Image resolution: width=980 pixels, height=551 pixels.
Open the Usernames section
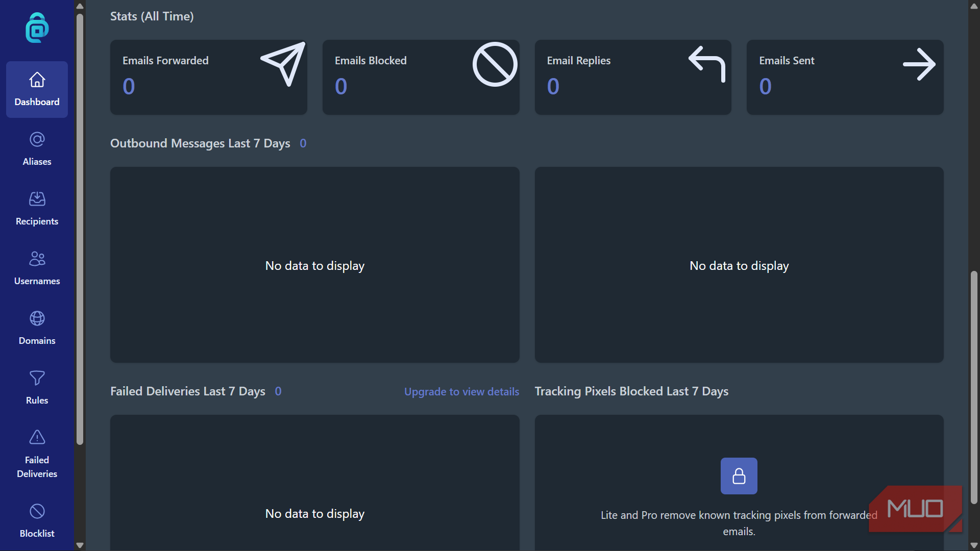point(37,268)
